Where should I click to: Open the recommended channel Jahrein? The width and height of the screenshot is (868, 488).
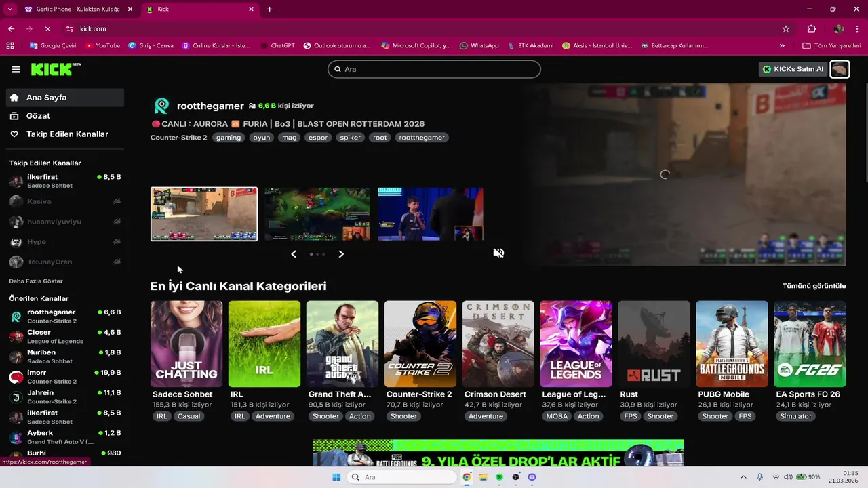pyautogui.click(x=65, y=397)
